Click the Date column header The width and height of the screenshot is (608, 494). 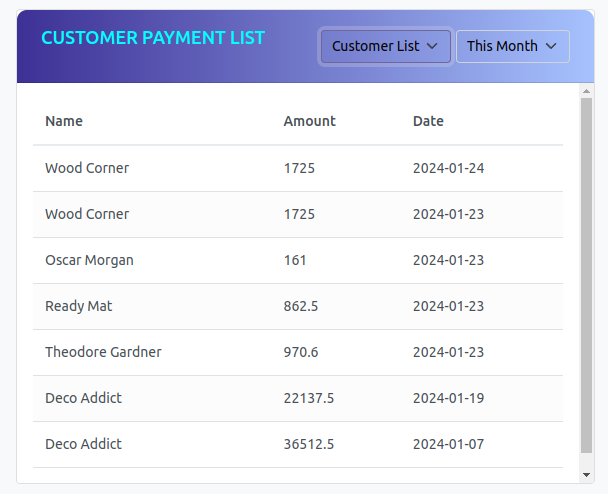[428, 121]
